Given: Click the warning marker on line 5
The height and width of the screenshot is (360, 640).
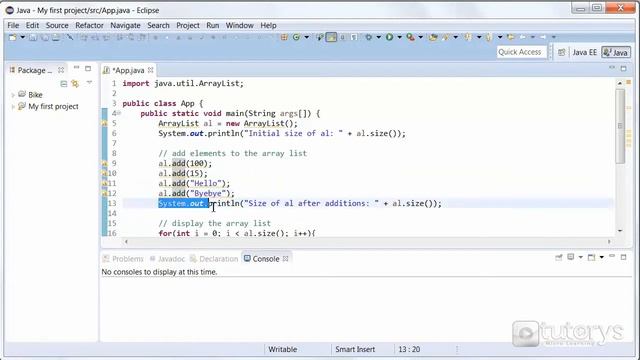Looking at the screenshot, I should point(104,124).
